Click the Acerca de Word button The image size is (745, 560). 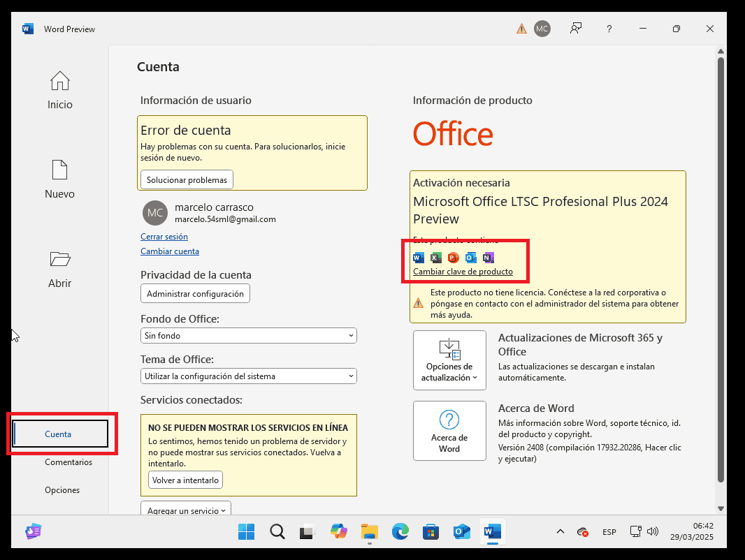[x=449, y=431]
